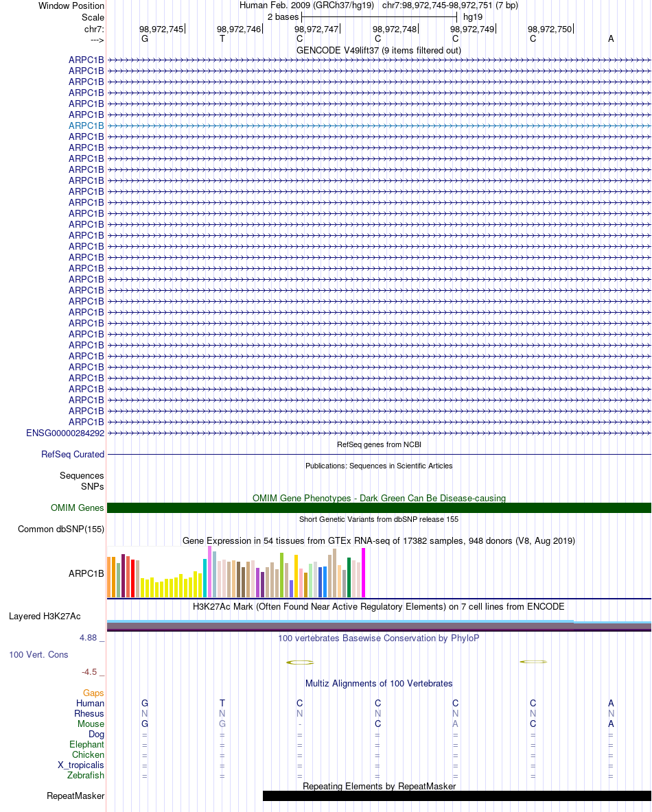Click the PhyloP conservation mark below 98,972,747
This screenshot has height=812, width=652.
click(x=300, y=662)
